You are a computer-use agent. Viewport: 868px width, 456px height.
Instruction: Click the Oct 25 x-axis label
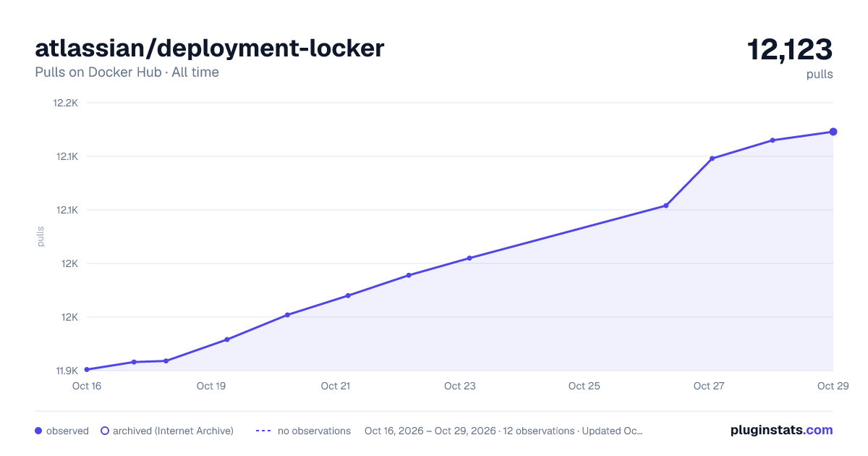[584, 386]
